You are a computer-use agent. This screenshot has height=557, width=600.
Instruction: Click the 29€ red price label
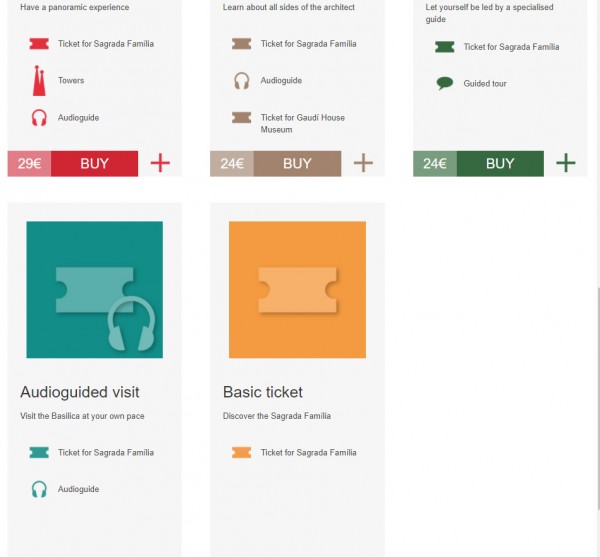coord(29,163)
